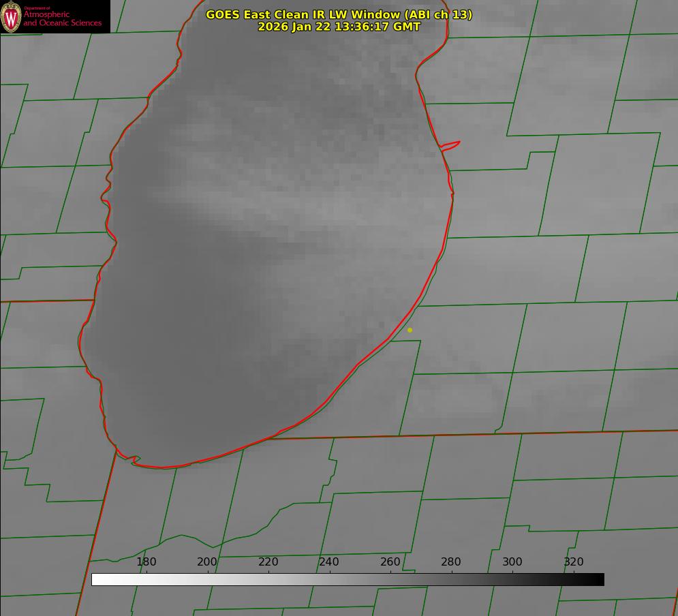Click the small inlet at the lake's southwest corner
Screen dimensions: 678x616
point(134,460)
